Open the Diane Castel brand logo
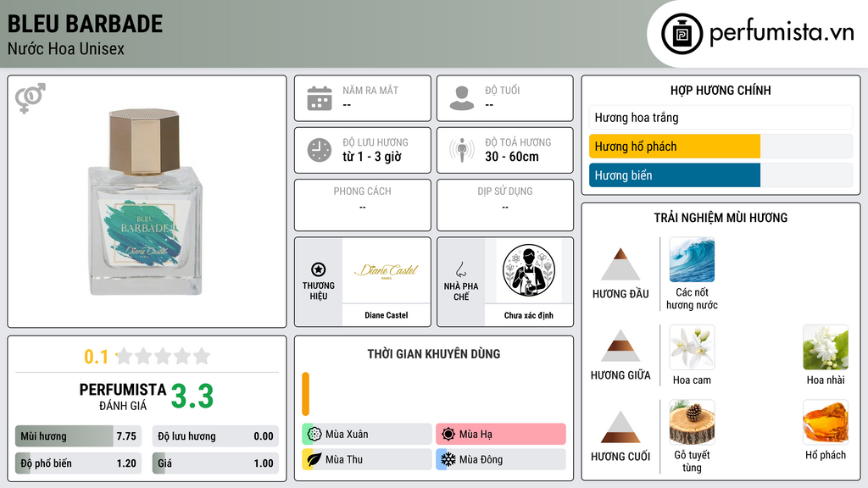The height and width of the screenshot is (488, 868). [386, 270]
